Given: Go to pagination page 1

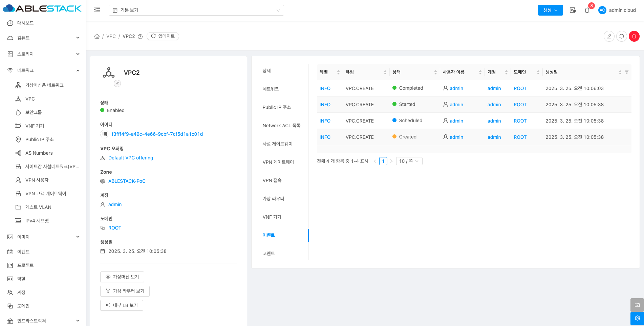Looking at the screenshot, I should [x=383, y=161].
